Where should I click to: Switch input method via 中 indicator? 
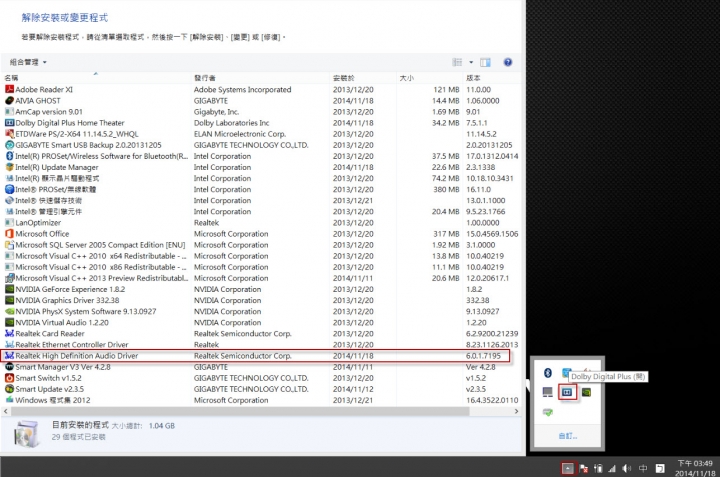(643, 468)
